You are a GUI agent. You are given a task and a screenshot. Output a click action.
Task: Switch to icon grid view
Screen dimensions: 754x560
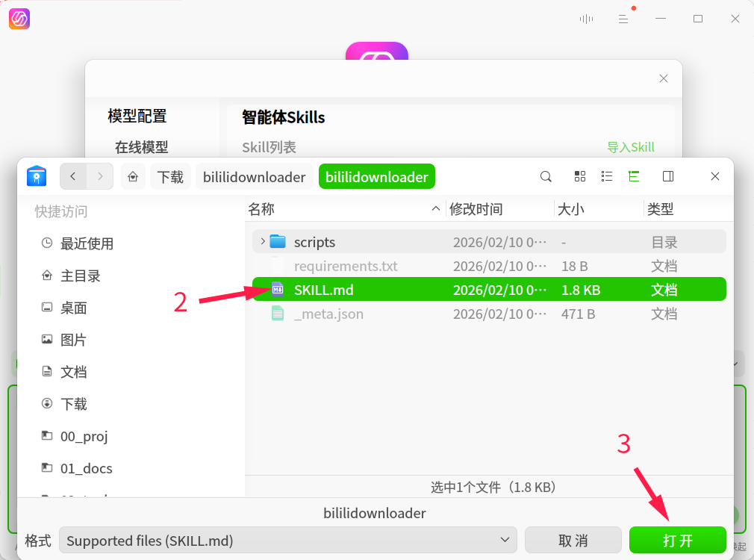(580, 176)
